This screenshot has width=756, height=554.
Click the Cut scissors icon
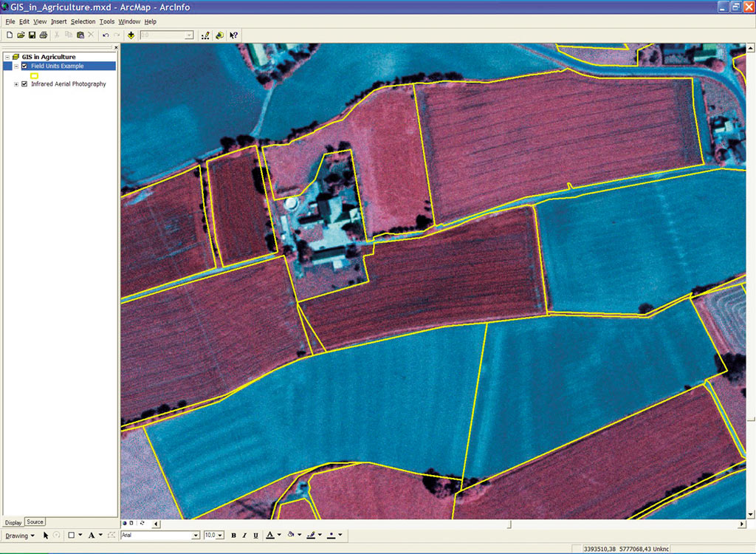57,35
